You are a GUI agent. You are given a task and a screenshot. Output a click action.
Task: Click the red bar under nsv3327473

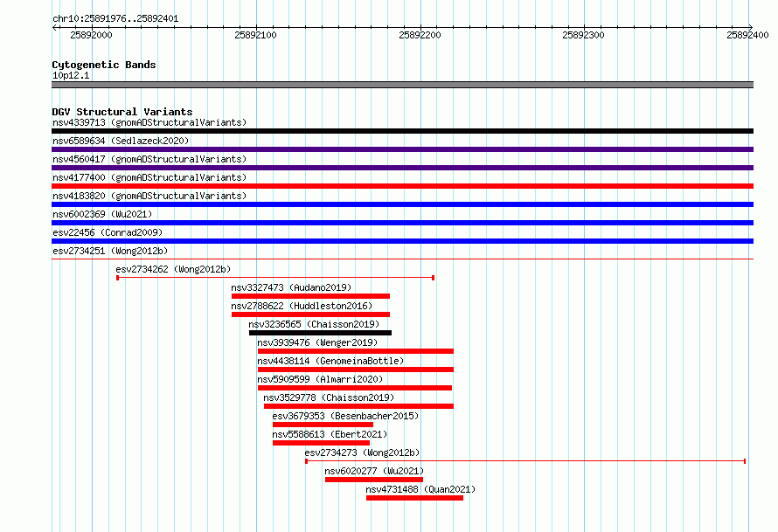click(310, 296)
